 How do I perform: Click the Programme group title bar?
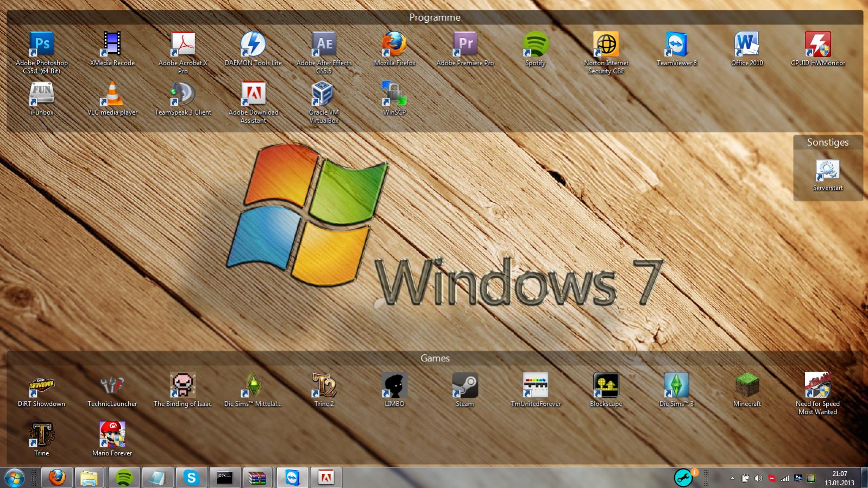(435, 17)
